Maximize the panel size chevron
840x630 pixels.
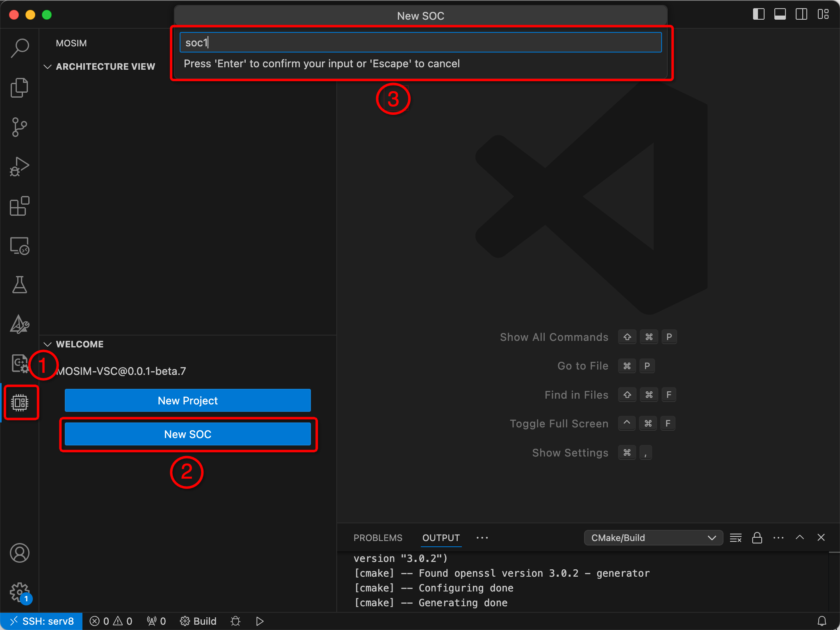[800, 537]
